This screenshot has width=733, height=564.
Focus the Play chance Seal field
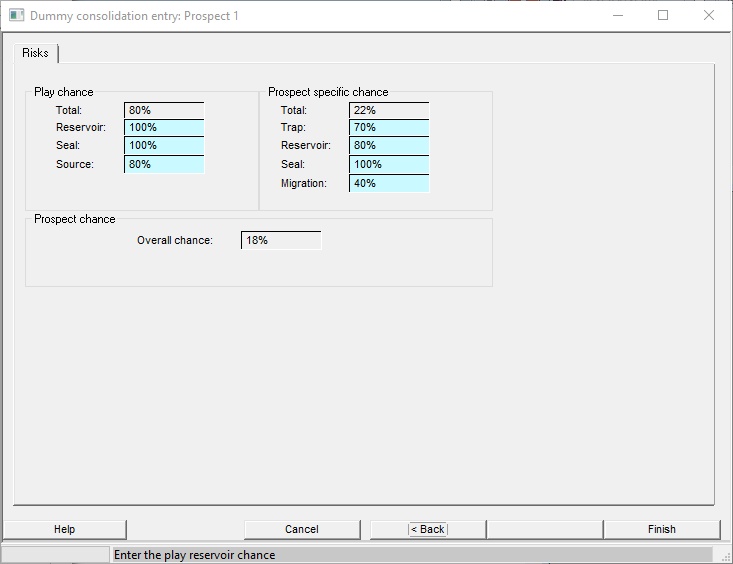pos(164,146)
